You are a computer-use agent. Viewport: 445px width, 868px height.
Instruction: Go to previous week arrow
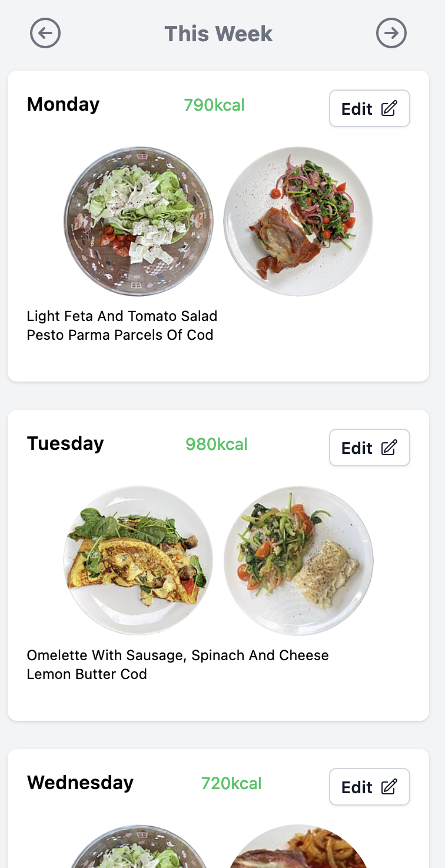(45, 33)
